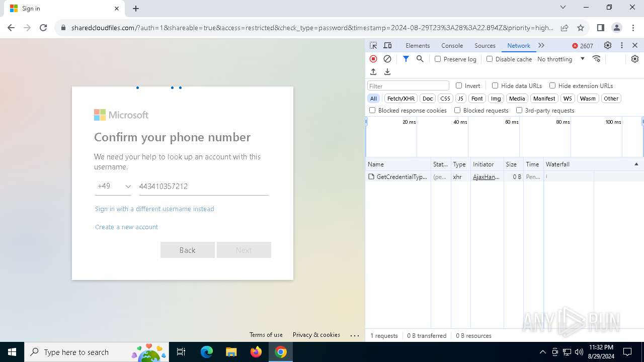
Task: Filter requests by WS type
Action: click(568, 99)
